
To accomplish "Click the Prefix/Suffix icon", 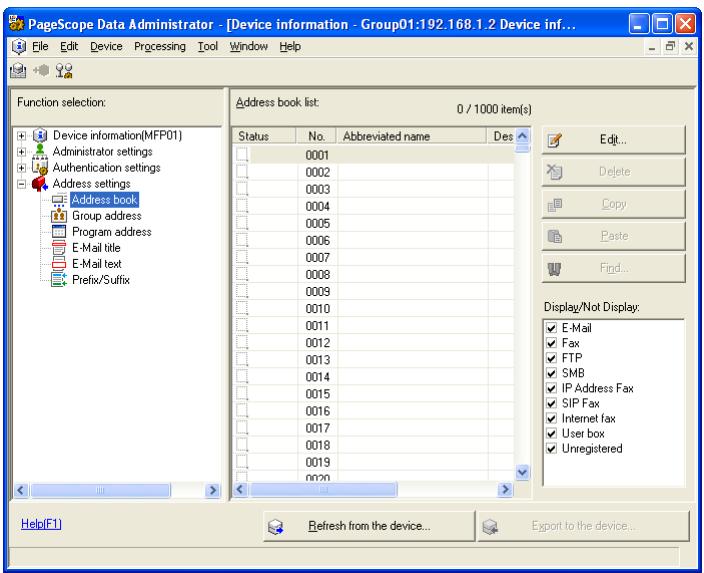I will [x=59, y=279].
